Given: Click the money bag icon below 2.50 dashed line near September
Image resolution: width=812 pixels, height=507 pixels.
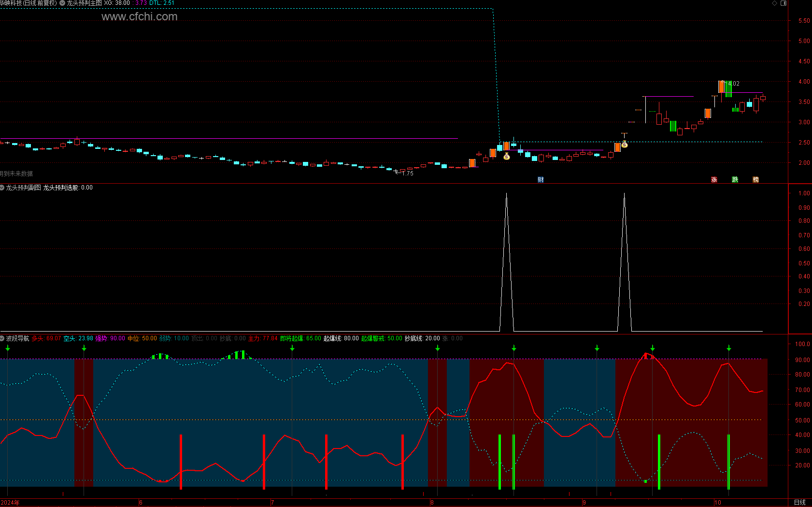Looking at the screenshot, I should [x=624, y=144].
